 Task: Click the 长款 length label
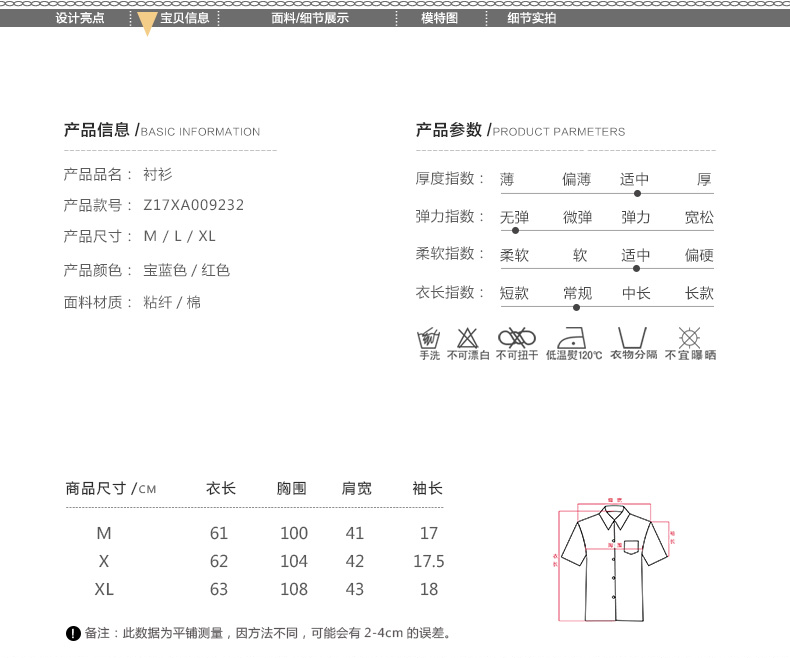699,293
